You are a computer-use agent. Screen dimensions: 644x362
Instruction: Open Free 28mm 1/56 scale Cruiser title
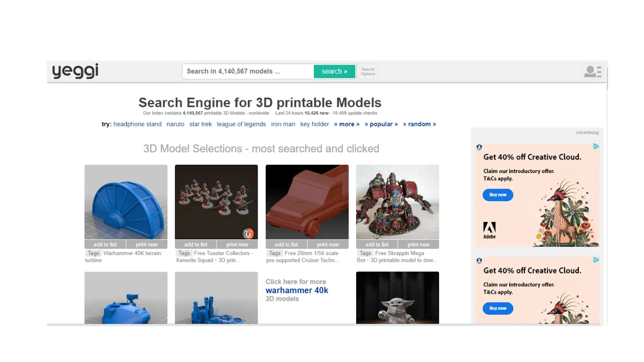[303, 257]
